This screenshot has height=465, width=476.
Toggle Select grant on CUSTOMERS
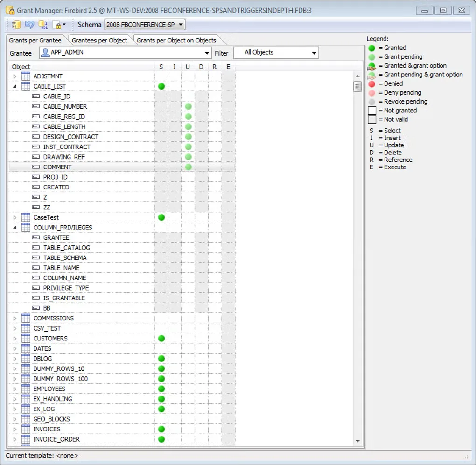tap(161, 338)
